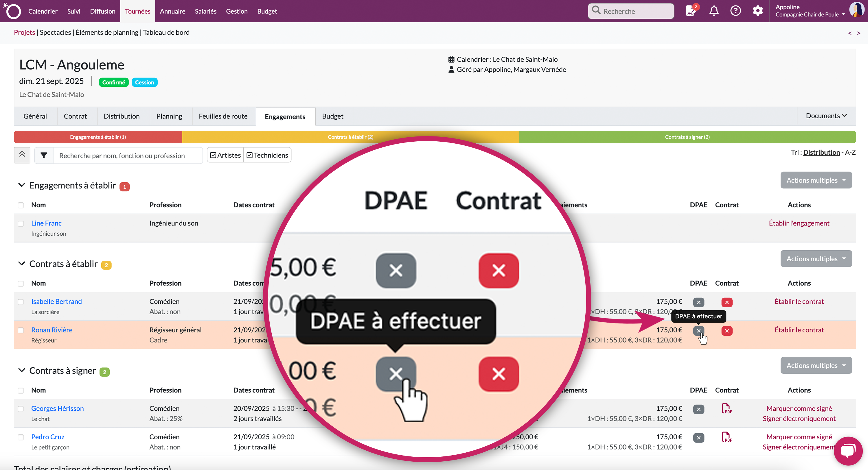
Task: Click the DPAE status icon for Isabelle Bertrand
Action: point(698,302)
